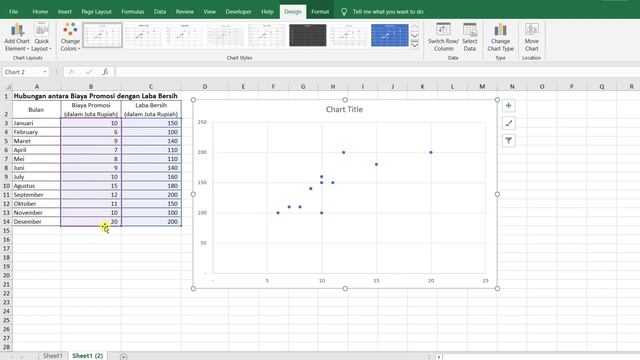Click the Tell me lightbulb icon

[344, 12]
